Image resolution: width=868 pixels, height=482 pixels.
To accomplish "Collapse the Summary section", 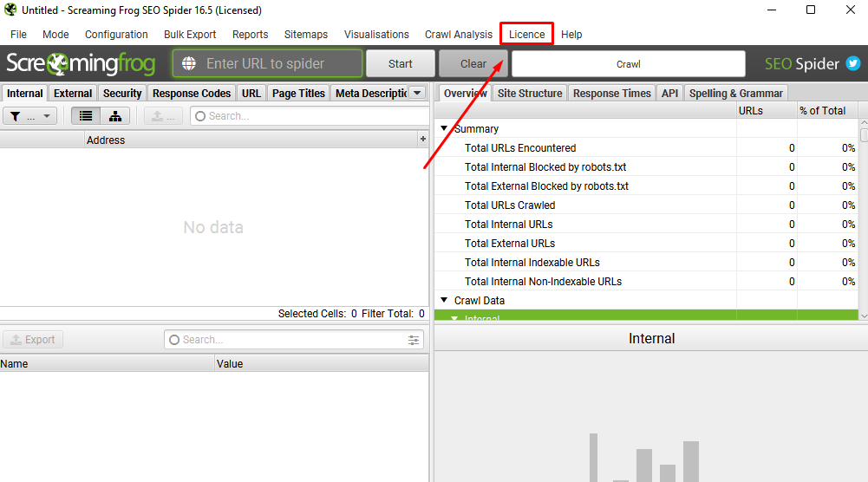I will [x=444, y=128].
